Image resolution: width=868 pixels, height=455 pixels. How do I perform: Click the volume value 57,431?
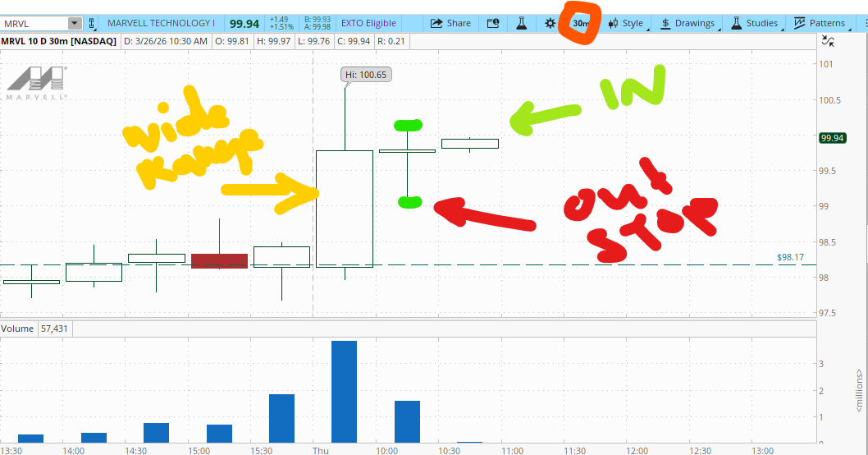click(x=54, y=329)
